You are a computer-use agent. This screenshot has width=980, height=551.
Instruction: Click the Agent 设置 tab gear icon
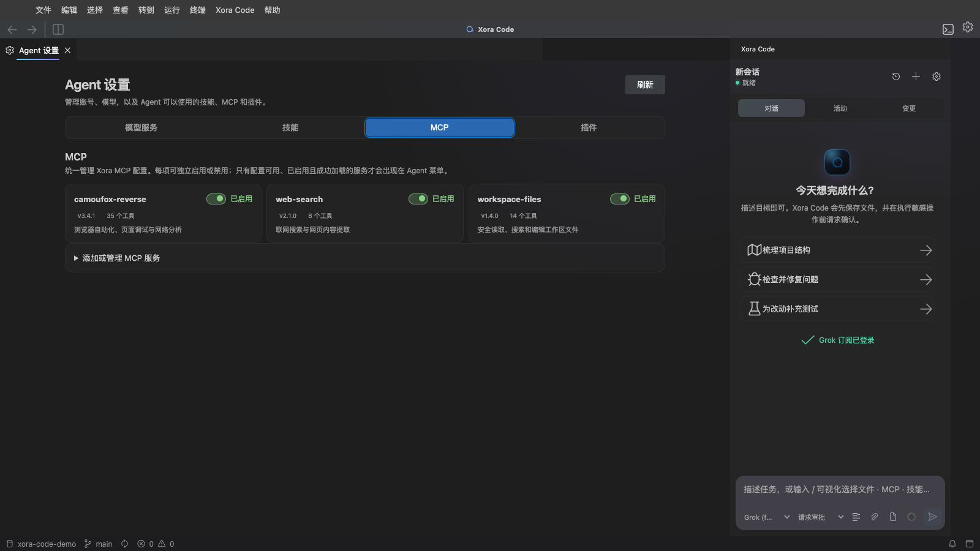coord(10,50)
